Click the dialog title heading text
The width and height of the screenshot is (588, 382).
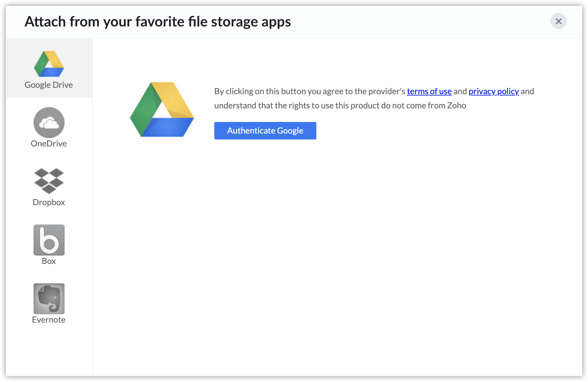click(158, 22)
